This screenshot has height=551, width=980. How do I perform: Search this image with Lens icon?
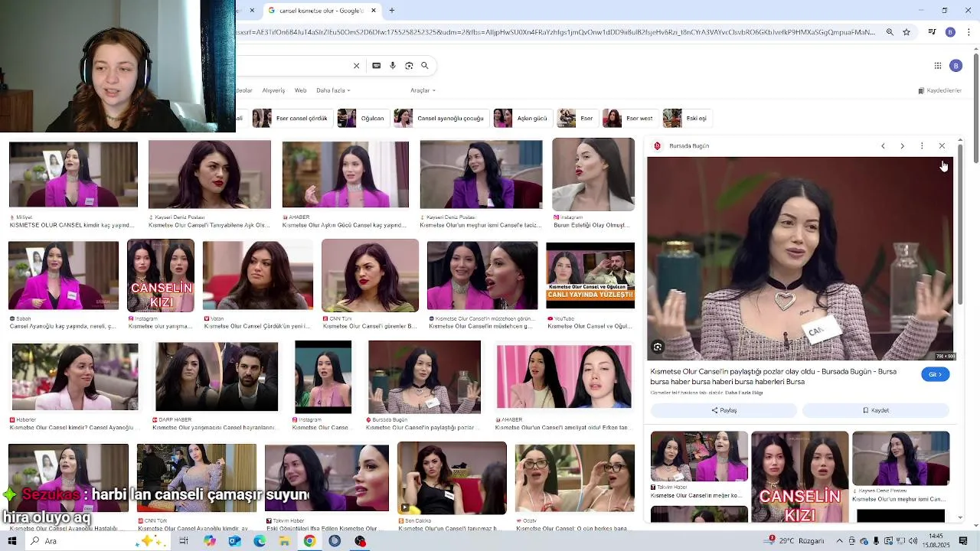[658, 347]
